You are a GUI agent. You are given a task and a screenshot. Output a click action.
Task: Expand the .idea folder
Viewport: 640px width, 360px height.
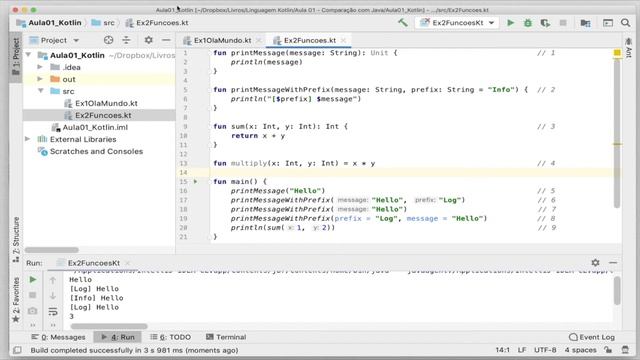point(40,67)
